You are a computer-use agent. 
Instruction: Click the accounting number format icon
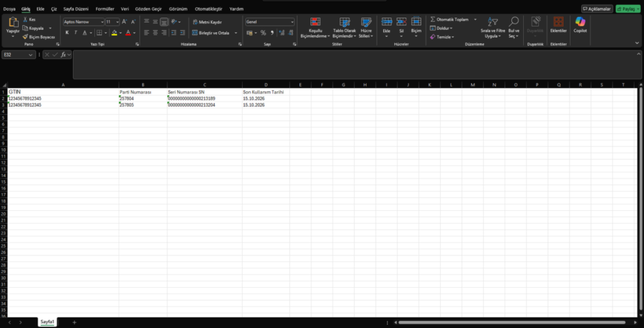click(x=249, y=33)
